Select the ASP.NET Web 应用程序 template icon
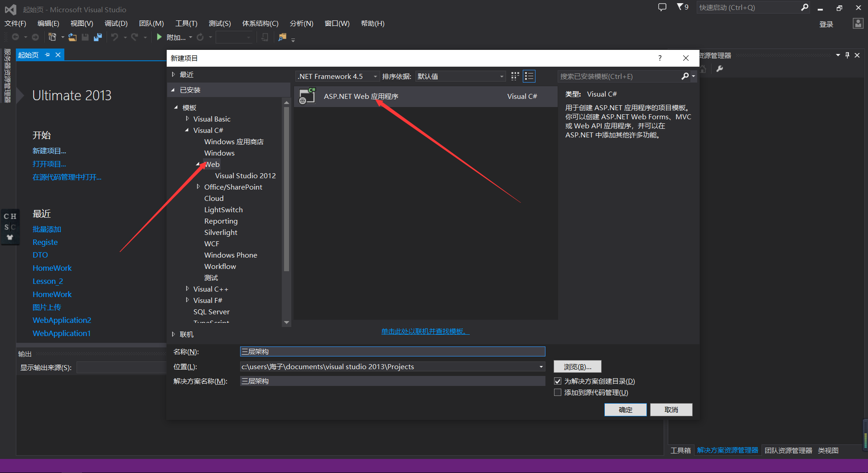Screen dimensions: 868x473 [307, 96]
